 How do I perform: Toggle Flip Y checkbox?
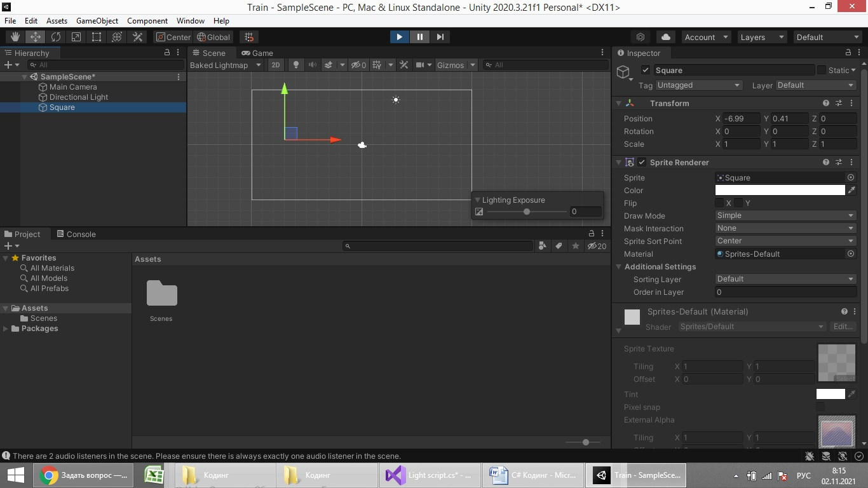738,203
